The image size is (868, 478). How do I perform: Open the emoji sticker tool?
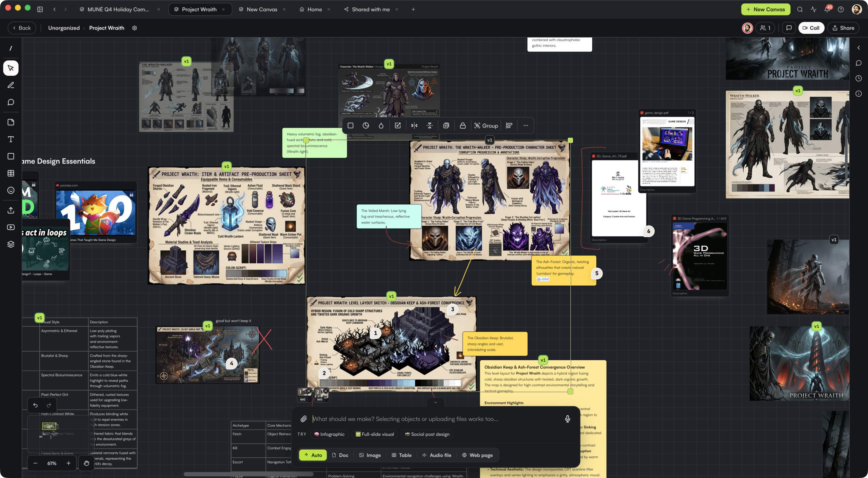pyautogui.click(x=11, y=190)
